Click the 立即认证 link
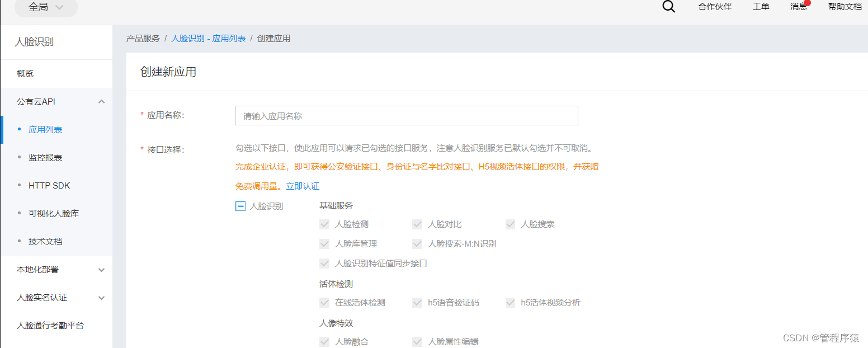The height and width of the screenshot is (348, 868). pyautogui.click(x=303, y=186)
